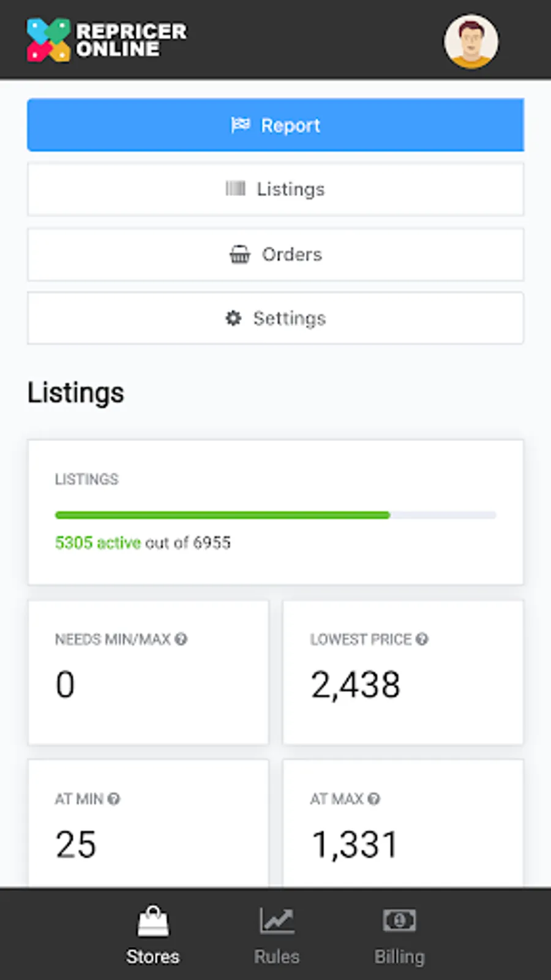This screenshot has height=980, width=551.
Task: Tap the Stores shopping bag icon
Action: [152, 922]
